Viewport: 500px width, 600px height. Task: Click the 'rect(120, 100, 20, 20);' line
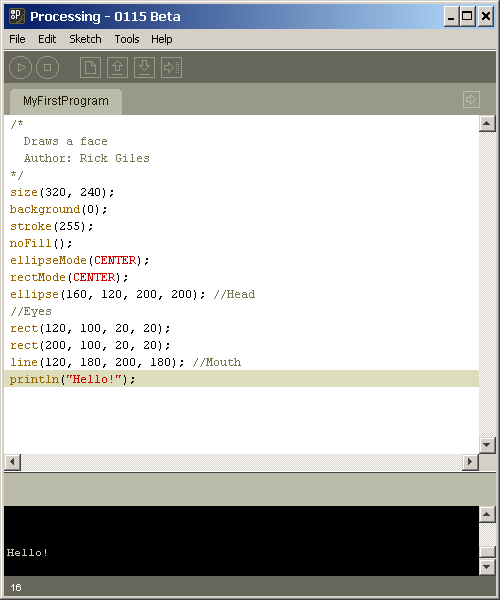90,328
